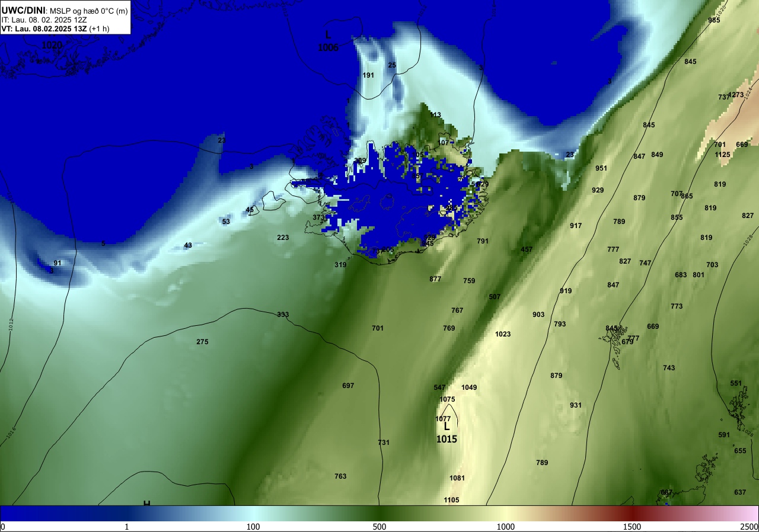This screenshot has height=532, width=759.
Task: Select the VT valid time line 13Z
Action: pyautogui.click(x=54, y=28)
